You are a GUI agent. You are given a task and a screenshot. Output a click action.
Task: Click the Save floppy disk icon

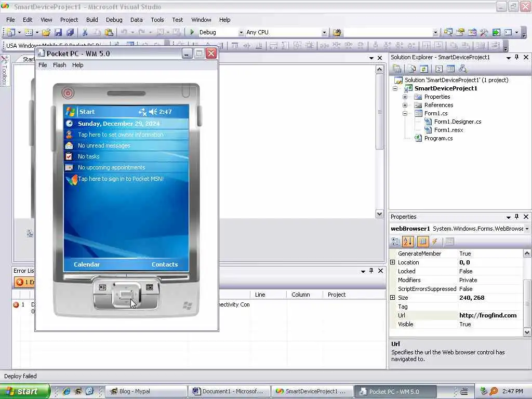pyautogui.click(x=58, y=32)
